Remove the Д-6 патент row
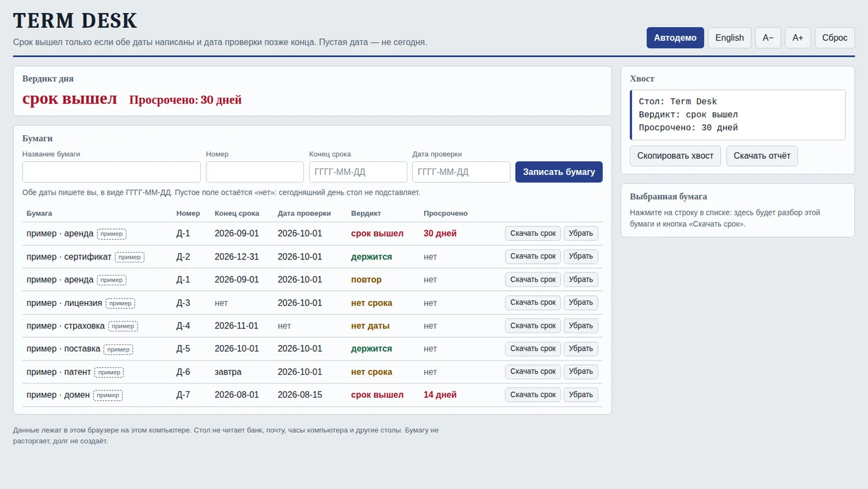Image resolution: width=868 pixels, height=489 pixels. click(581, 371)
